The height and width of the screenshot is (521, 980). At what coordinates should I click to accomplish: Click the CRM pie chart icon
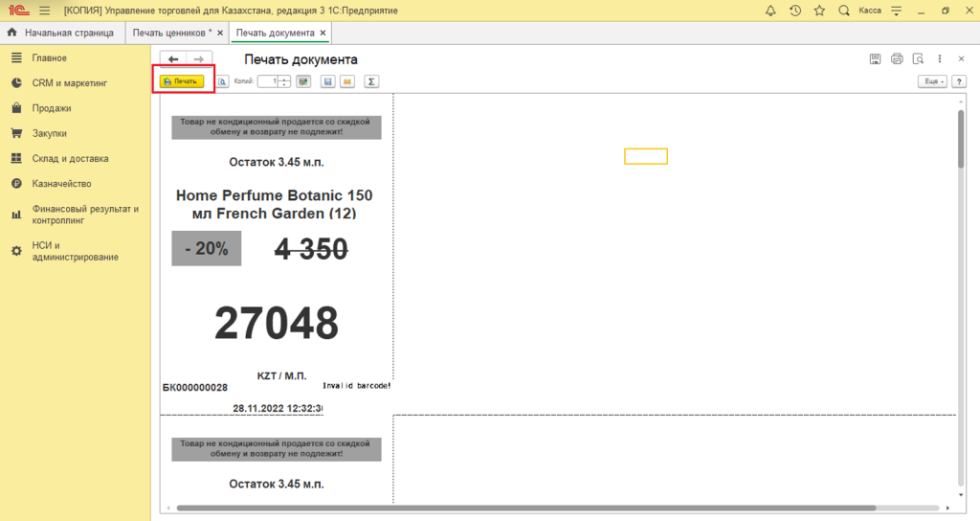[17, 82]
